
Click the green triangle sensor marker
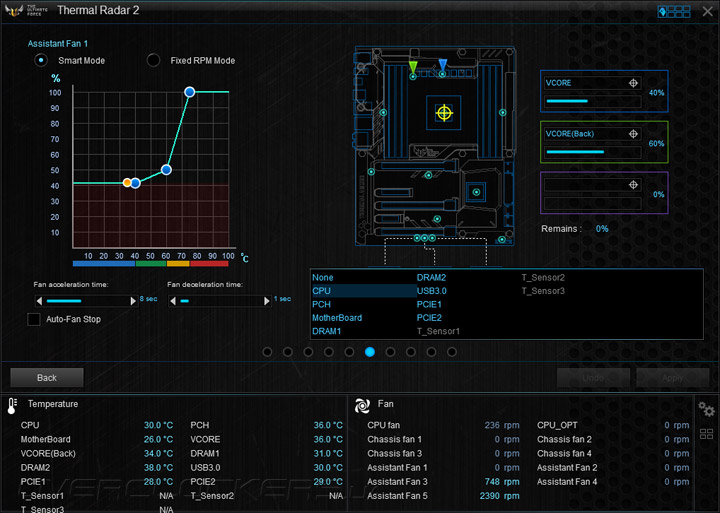(413, 66)
